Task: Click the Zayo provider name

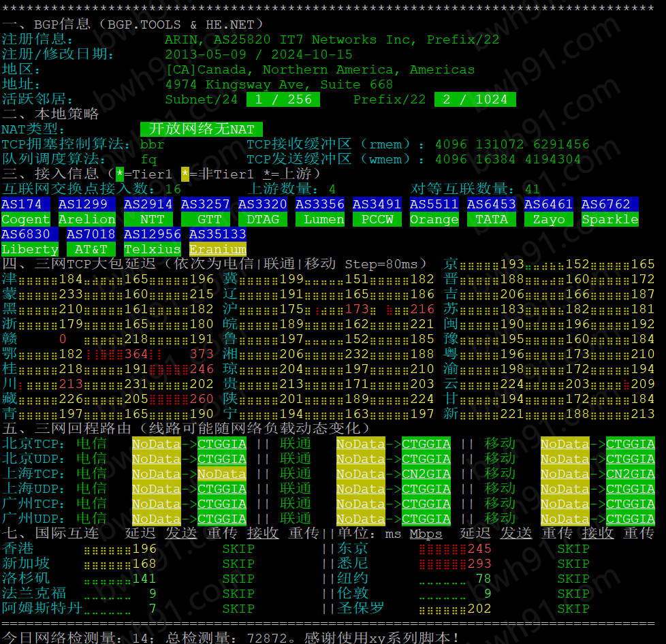Action: [x=549, y=219]
